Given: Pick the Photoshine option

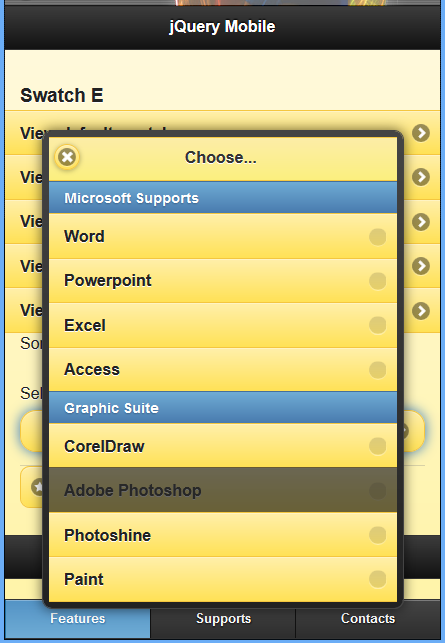Looking at the screenshot, I should 223,535.
